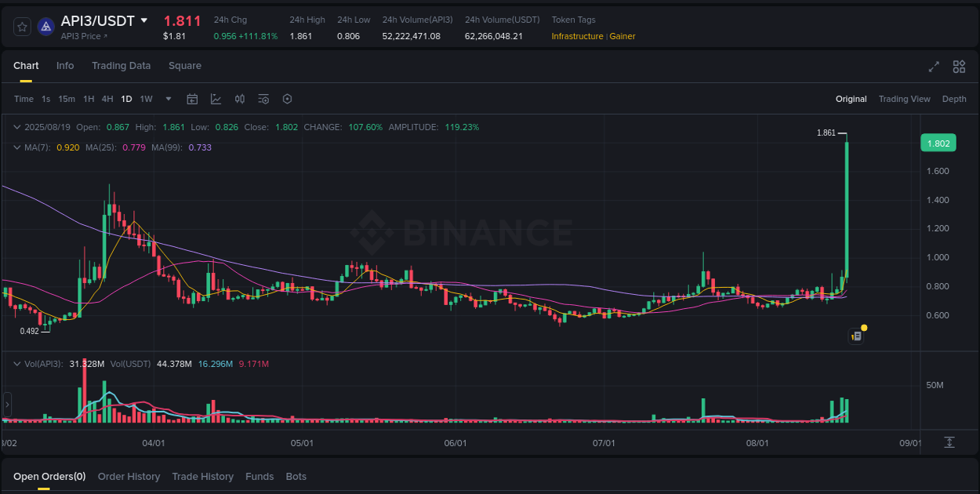This screenshot has width=980, height=494.
Task: Collapse the OHLC data row
Action: click(17, 125)
